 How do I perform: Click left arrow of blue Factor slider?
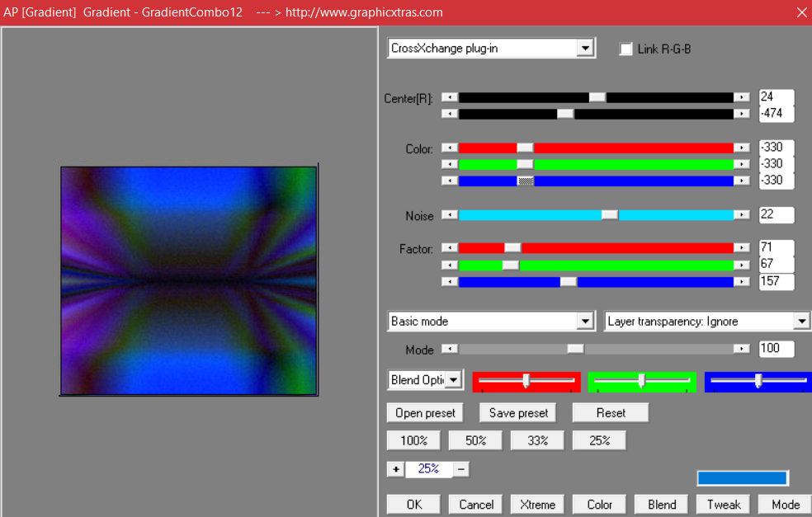(450, 282)
